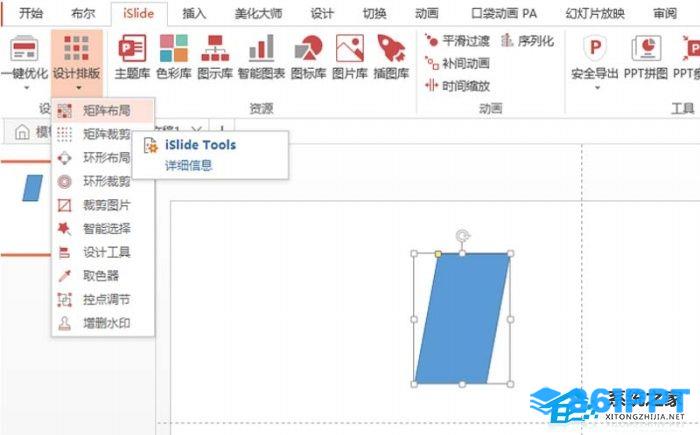Click the 平滑过渡 animation button
The height and width of the screenshot is (435, 700).
tap(457, 41)
